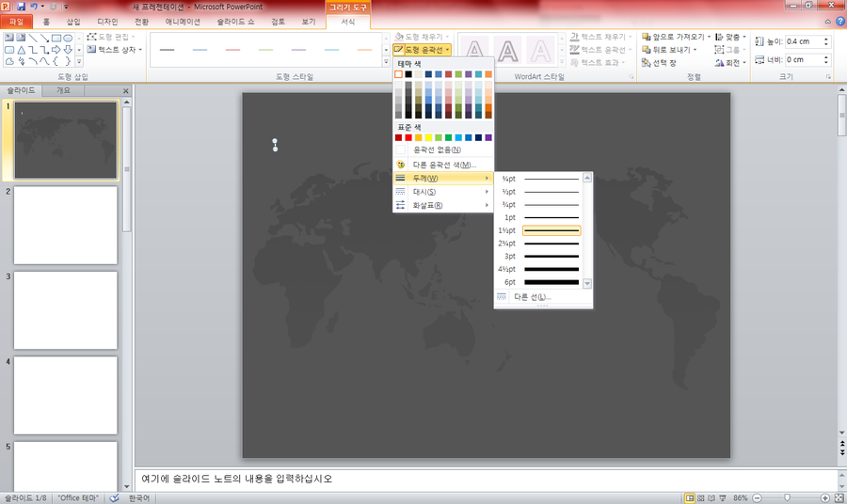Viewport: 847px width, 504px height.
Task: Switch to Slide Sorter view
Action: pos(700,498)
